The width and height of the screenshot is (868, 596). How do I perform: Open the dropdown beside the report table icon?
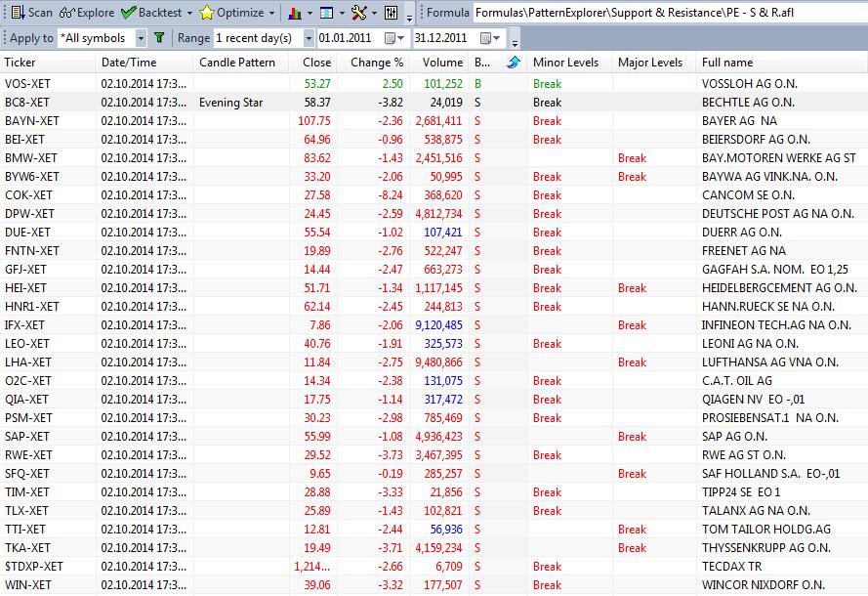point(342,13)
